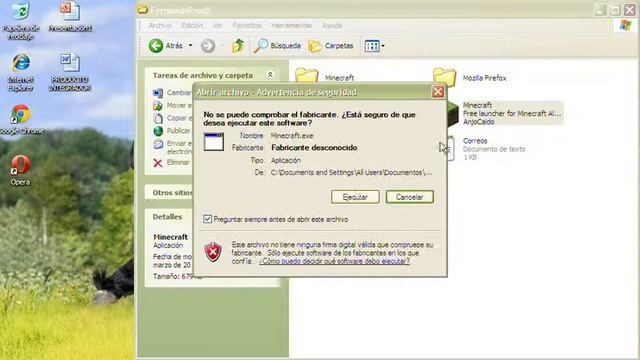Click the application icon beside Minecraft.exe

click(x=213, y=142)
